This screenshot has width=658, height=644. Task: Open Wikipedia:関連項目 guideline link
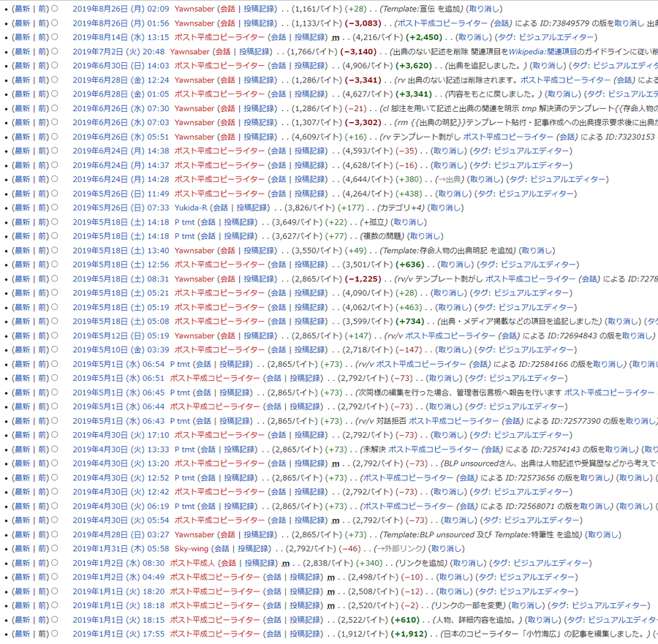pyautogui.click(x=542, y=52)
